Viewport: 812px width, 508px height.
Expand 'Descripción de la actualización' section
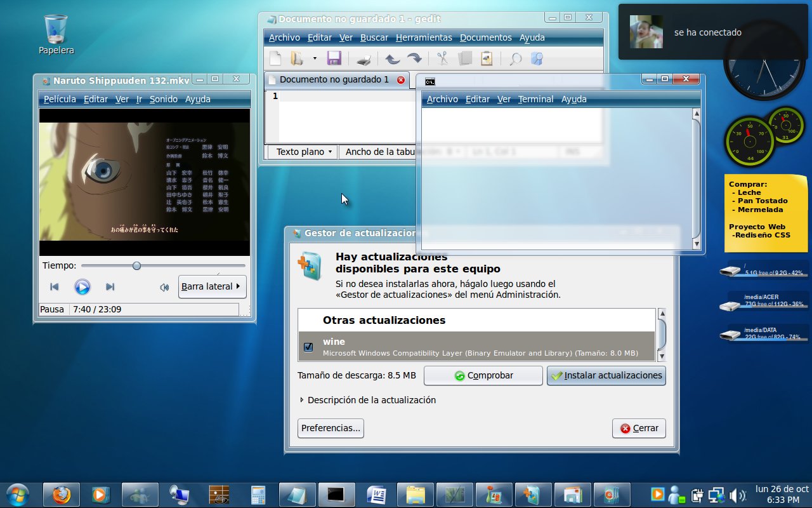tap(367, 400)
